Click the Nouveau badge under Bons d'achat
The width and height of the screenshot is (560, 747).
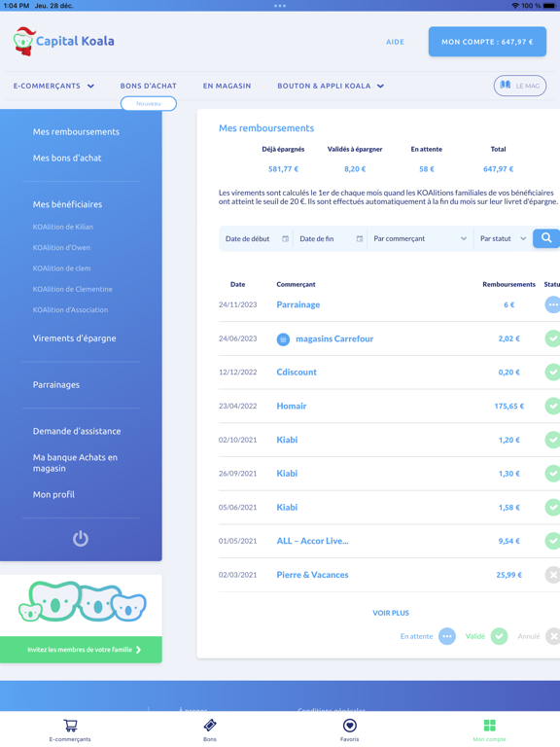coord(149,103)
